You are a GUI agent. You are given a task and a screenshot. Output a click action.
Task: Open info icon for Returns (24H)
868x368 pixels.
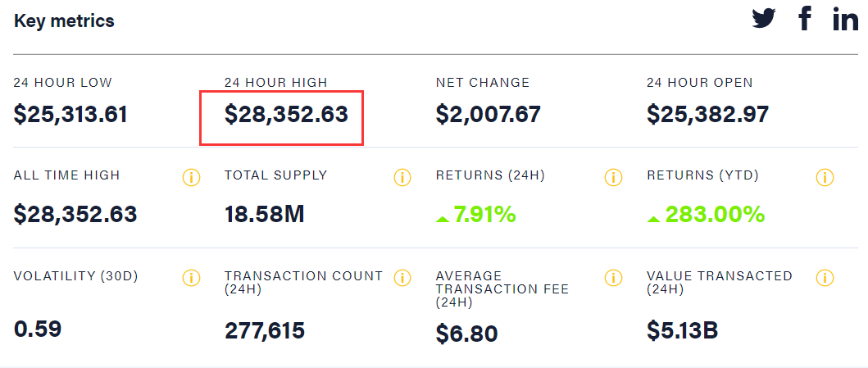coord(613,178)
